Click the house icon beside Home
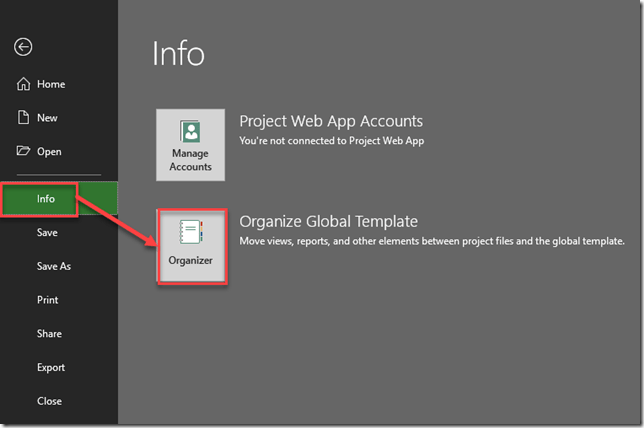This screenshot has width=644, height=428. [23, 85]
